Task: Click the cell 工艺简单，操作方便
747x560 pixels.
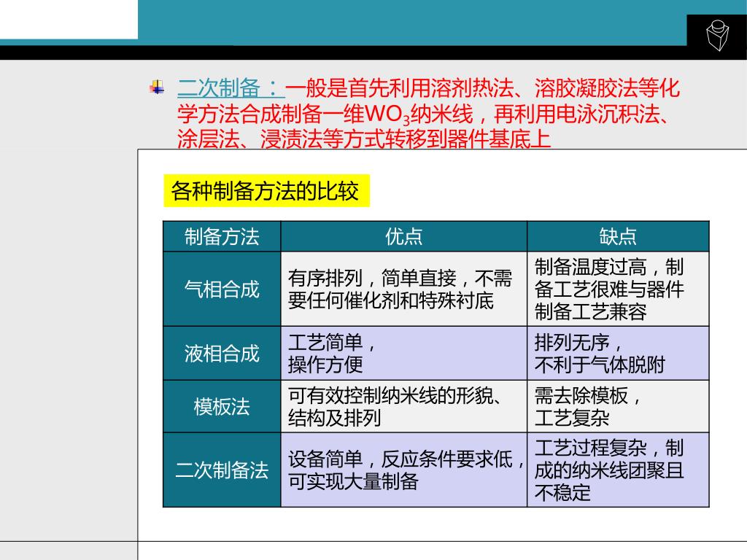Action: 404,354
